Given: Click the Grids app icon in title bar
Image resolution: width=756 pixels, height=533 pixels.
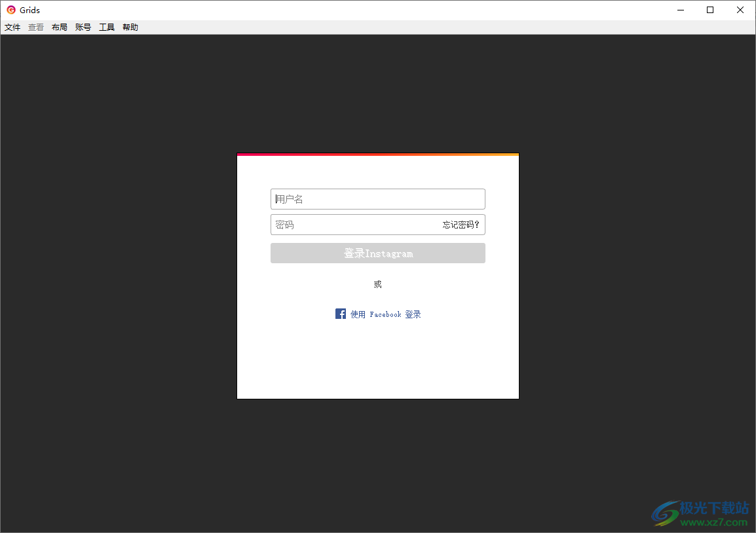Looking at the screenshot, I should (x=11, y=10).
